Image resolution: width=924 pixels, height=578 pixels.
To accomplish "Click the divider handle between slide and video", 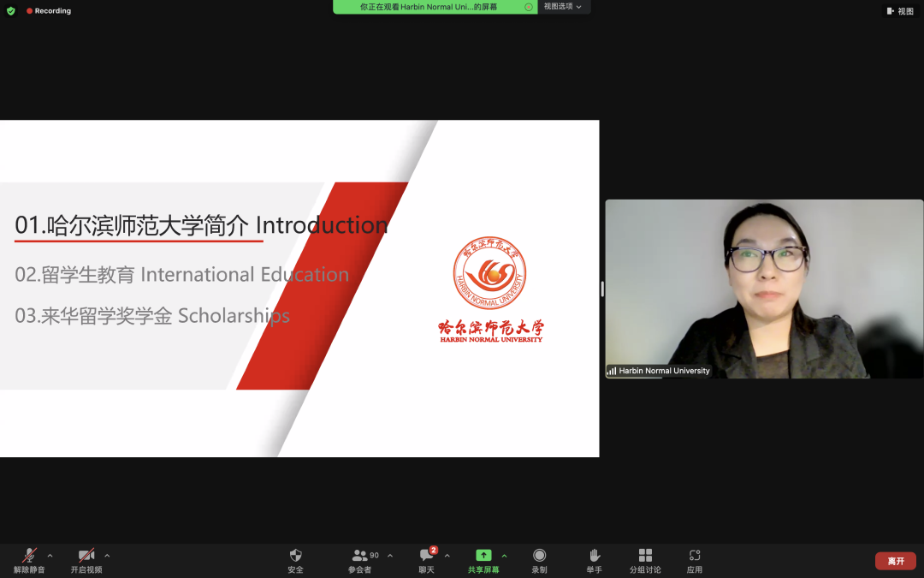I will pyautogui.click(x=602, y=289).
